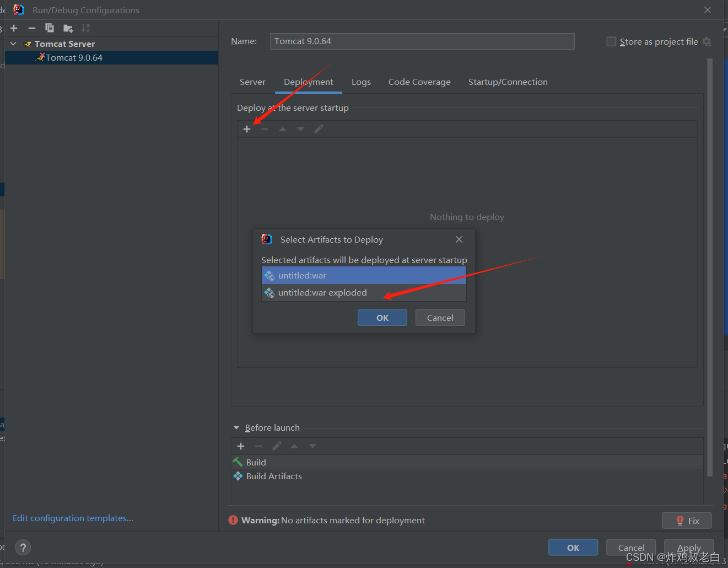Click main dialog Cancel button

click(x=631, y=548)
